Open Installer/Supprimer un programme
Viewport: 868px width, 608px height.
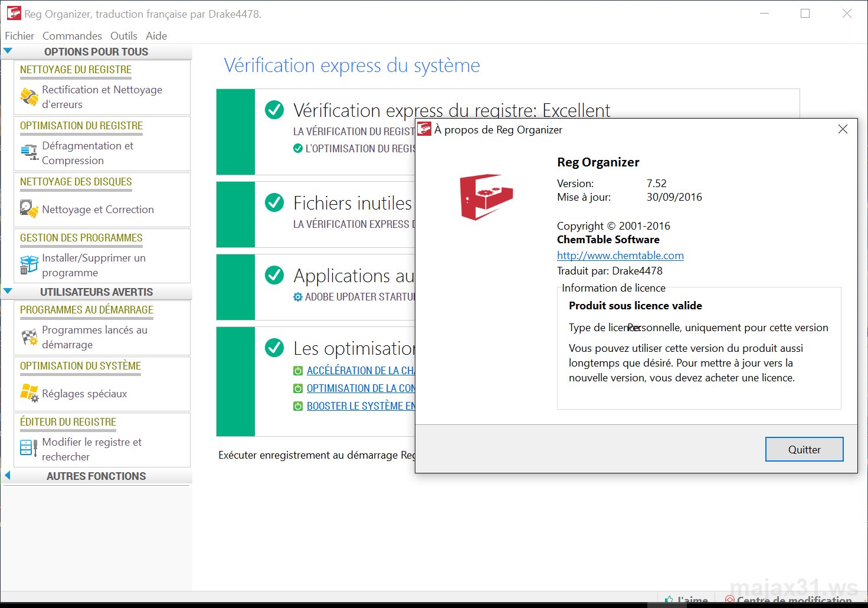[x=94, y=265]
